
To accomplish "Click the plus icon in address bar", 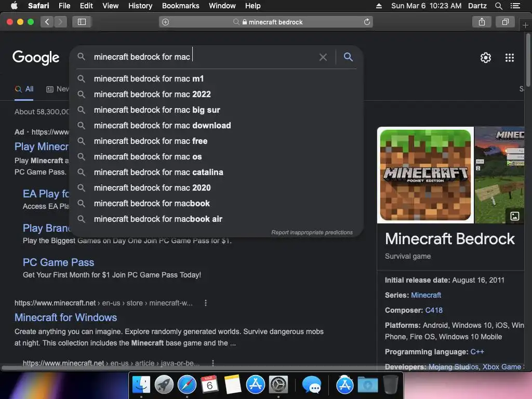I will pos(166,22).
